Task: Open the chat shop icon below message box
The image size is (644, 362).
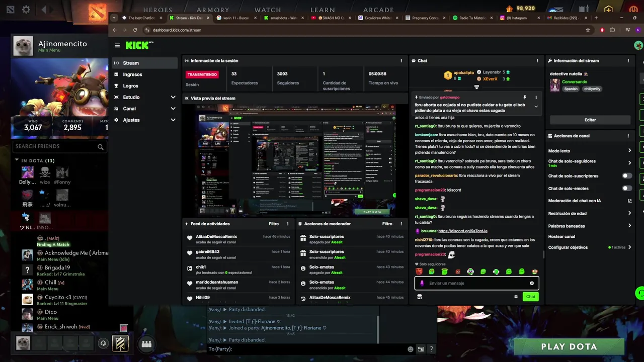Action: coord(419,297)
